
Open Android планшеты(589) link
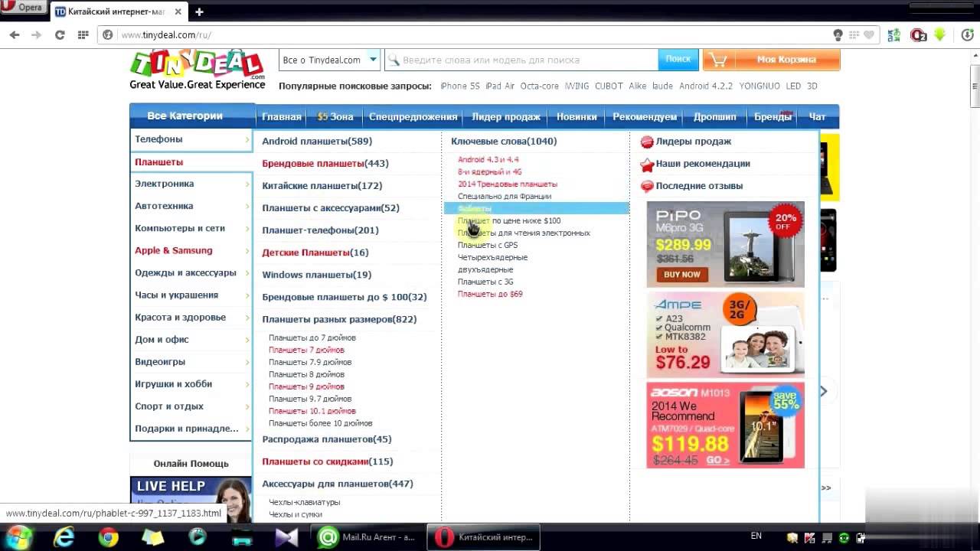tap(317, 142)
